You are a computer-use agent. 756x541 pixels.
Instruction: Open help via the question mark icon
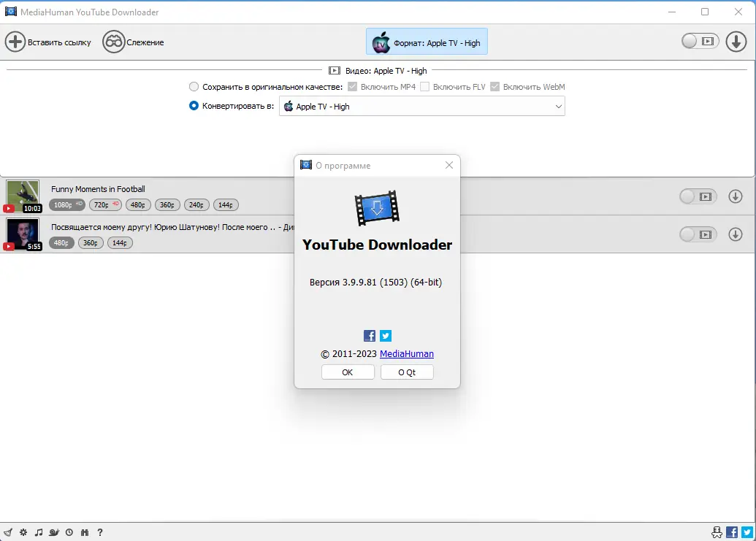[100, 532]
